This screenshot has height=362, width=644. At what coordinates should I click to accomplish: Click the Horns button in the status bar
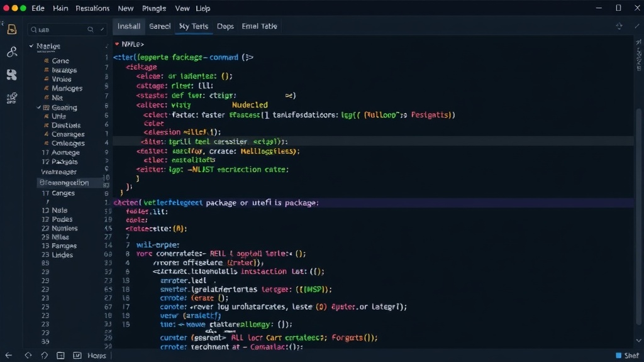click(x=97, y=356)
